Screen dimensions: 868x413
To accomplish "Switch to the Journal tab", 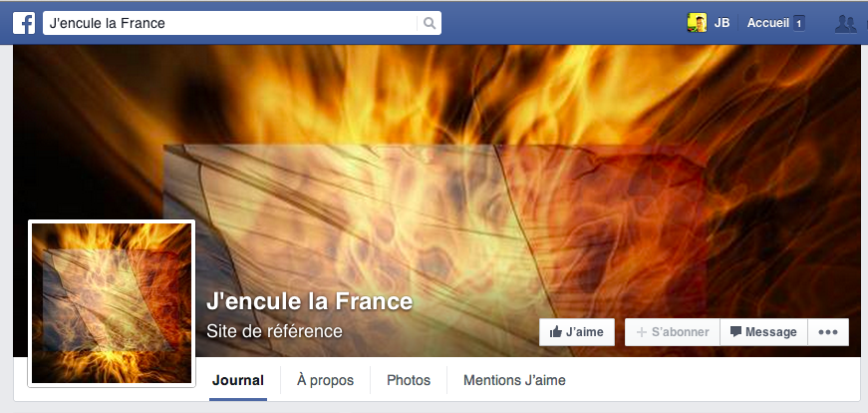I will [x=238, y=380].
